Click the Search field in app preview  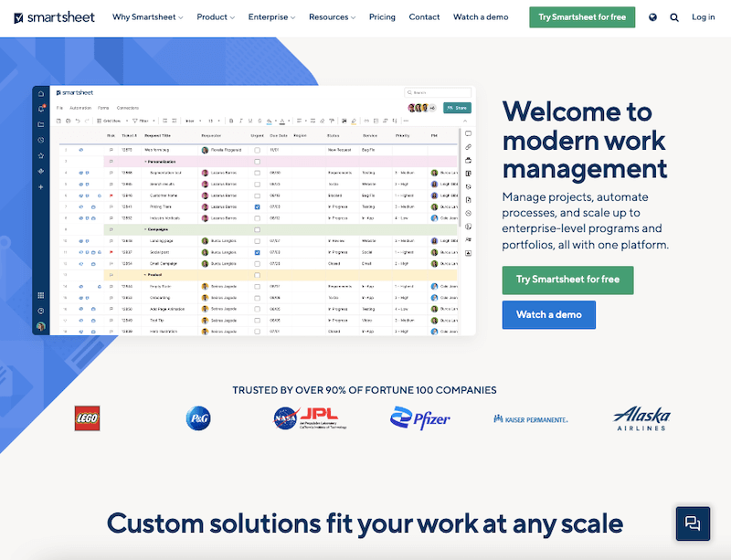point(438,93)
